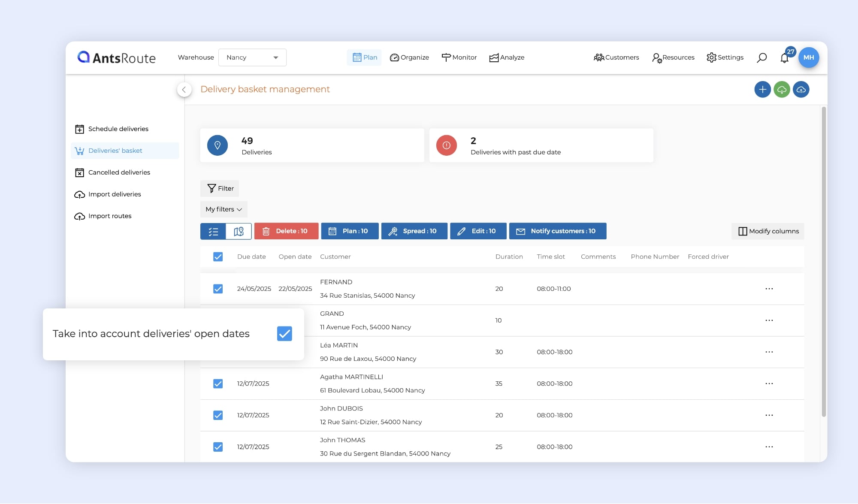Open the Organize menu

[x=409, y=57]
